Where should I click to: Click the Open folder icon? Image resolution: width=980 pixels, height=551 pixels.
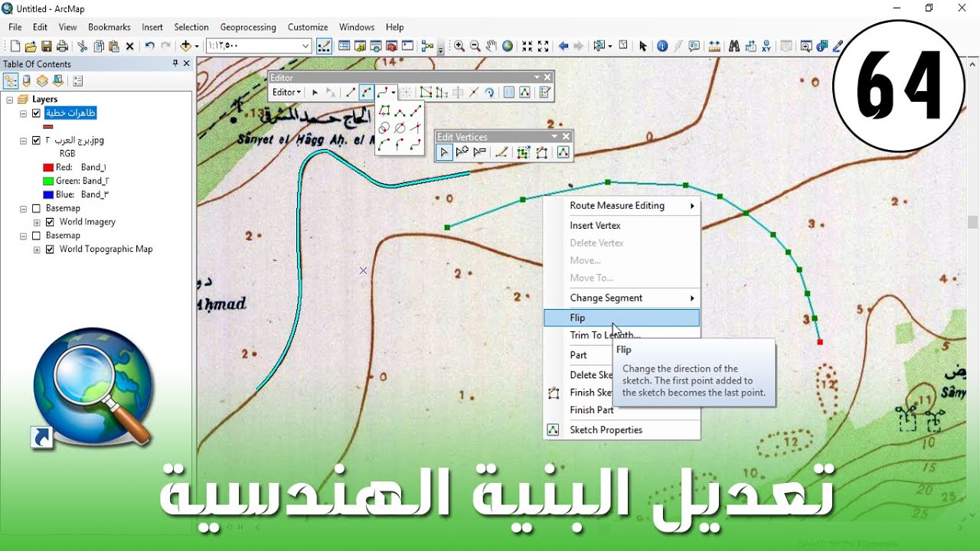tap(31, 46)
